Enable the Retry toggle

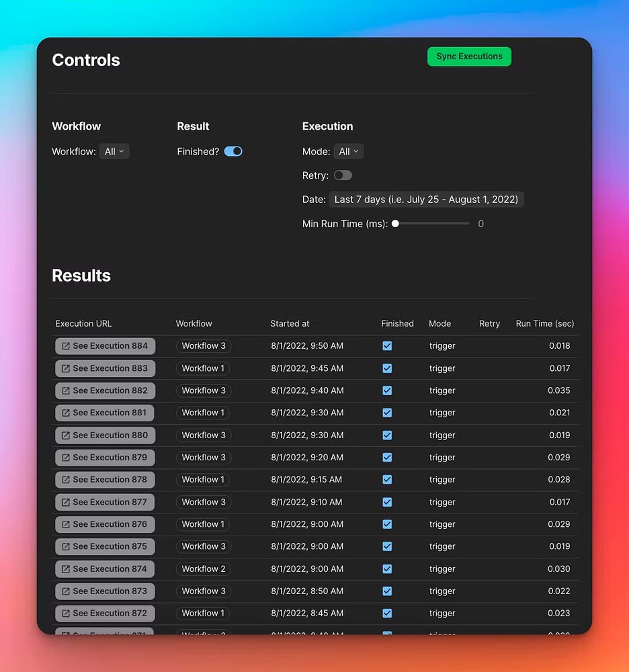pyautogui.click(x=343, y=175)
